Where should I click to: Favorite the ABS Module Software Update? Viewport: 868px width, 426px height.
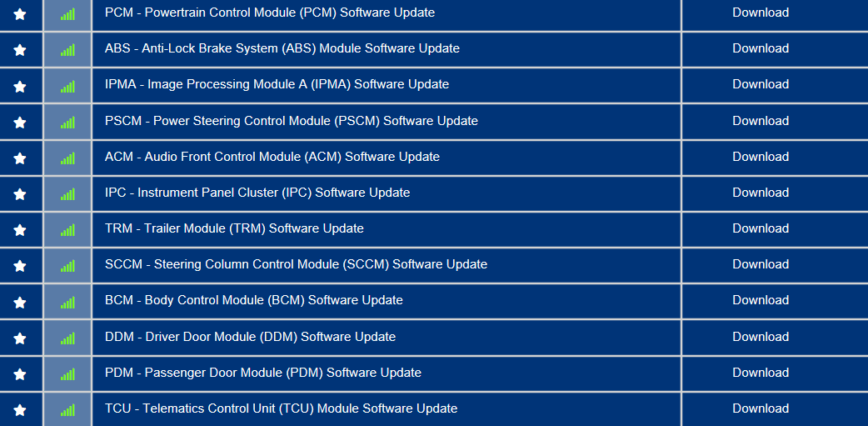pyautogui.click(x=20, y=50)
